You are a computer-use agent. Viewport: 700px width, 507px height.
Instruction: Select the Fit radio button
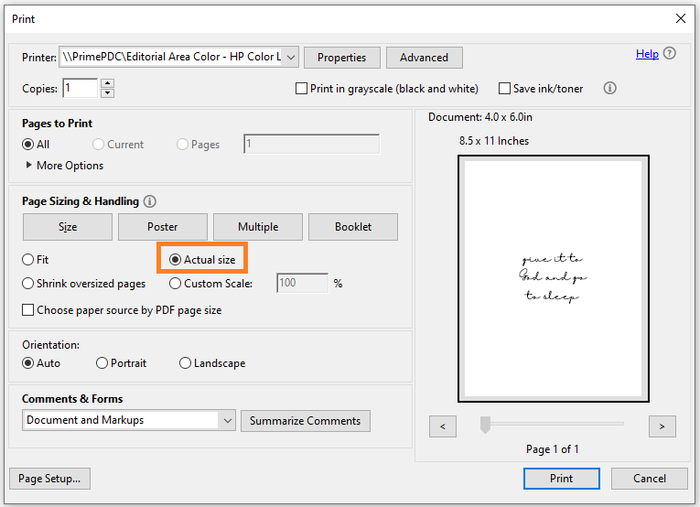(x=28, y=259)
